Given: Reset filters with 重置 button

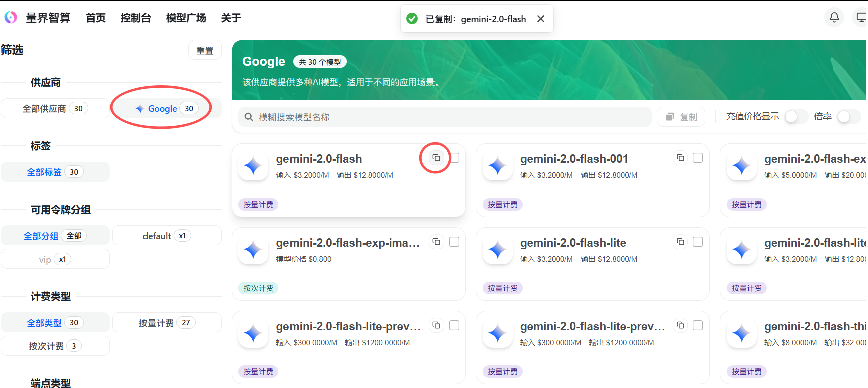Looking at the screenshot, I should (x=205, y=50).
